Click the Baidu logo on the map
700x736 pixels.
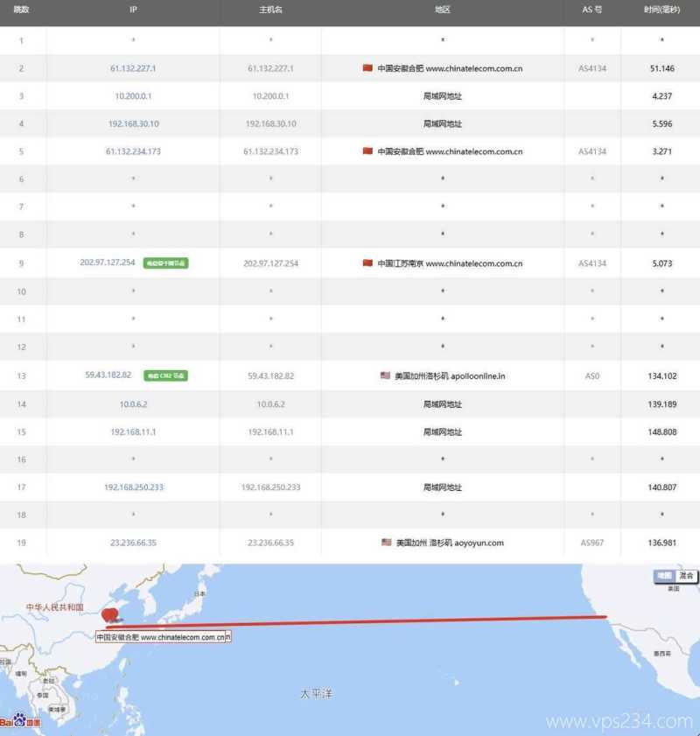[19, 721]
